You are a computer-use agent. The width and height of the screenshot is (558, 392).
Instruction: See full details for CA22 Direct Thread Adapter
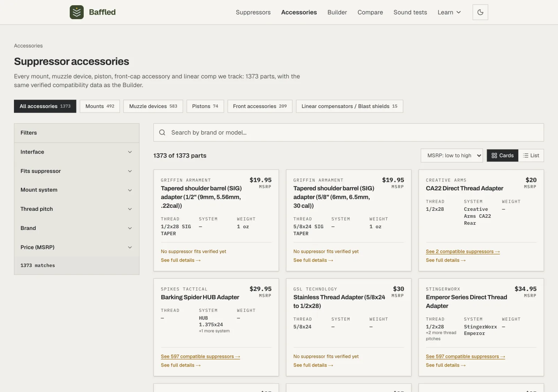coord(446,260)
